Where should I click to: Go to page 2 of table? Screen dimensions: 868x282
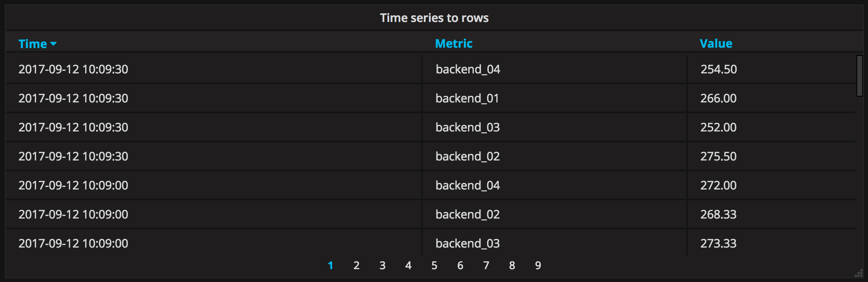point(356,265)
